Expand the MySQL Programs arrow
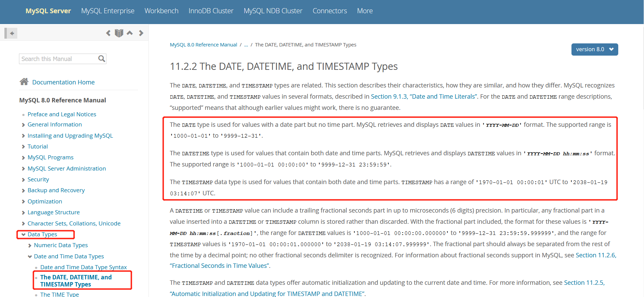The image size is (644, 297). point(23,158)
